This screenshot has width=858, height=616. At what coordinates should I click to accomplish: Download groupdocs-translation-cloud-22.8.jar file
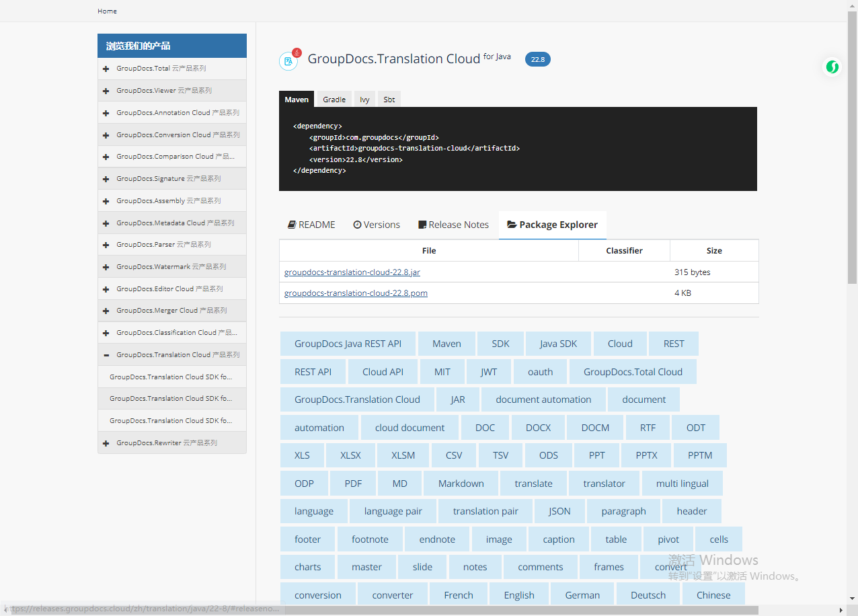[x=352, y=272]
